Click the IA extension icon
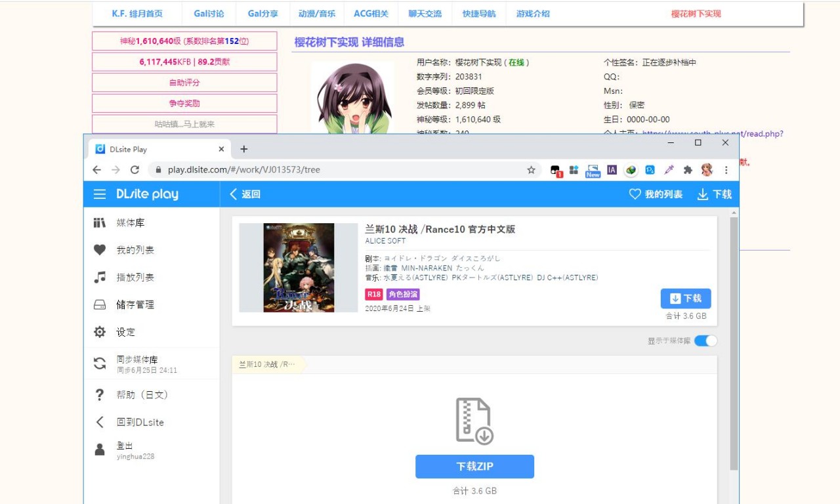 coord(612,170)
